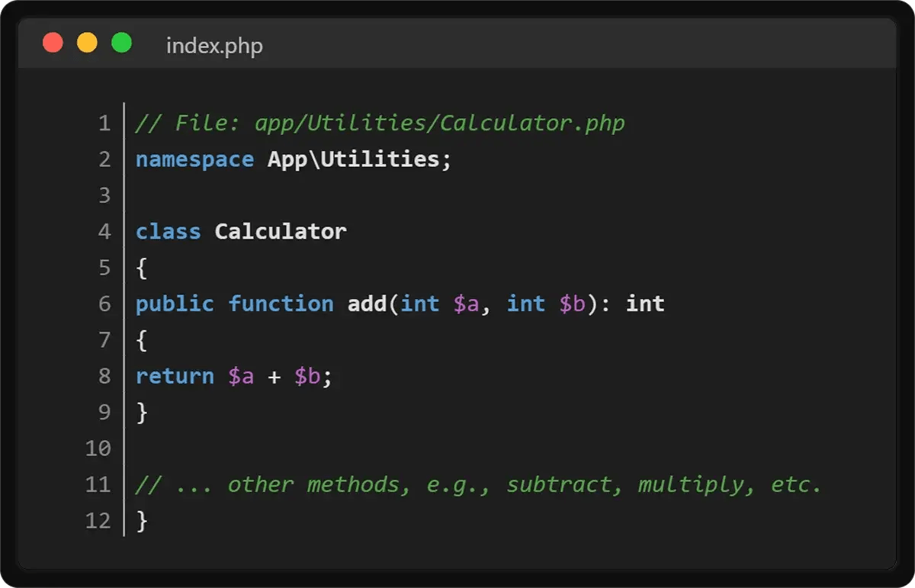Select line number 6 in the gutter

coord(104,304)
